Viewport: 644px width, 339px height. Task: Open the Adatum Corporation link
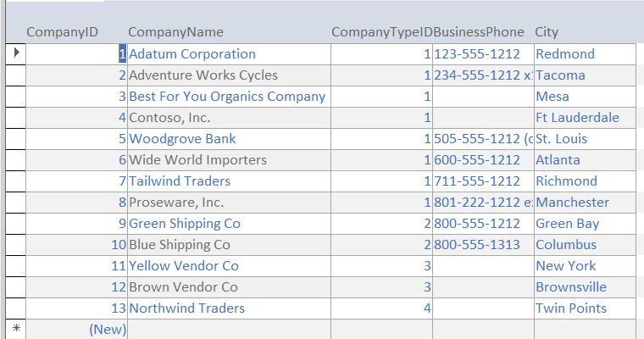tap(192, 54)
